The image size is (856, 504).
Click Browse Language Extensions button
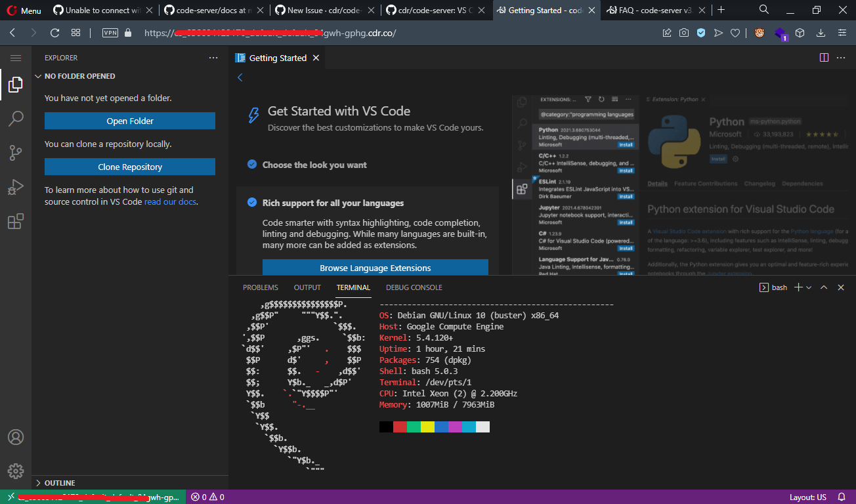(375, 268)
